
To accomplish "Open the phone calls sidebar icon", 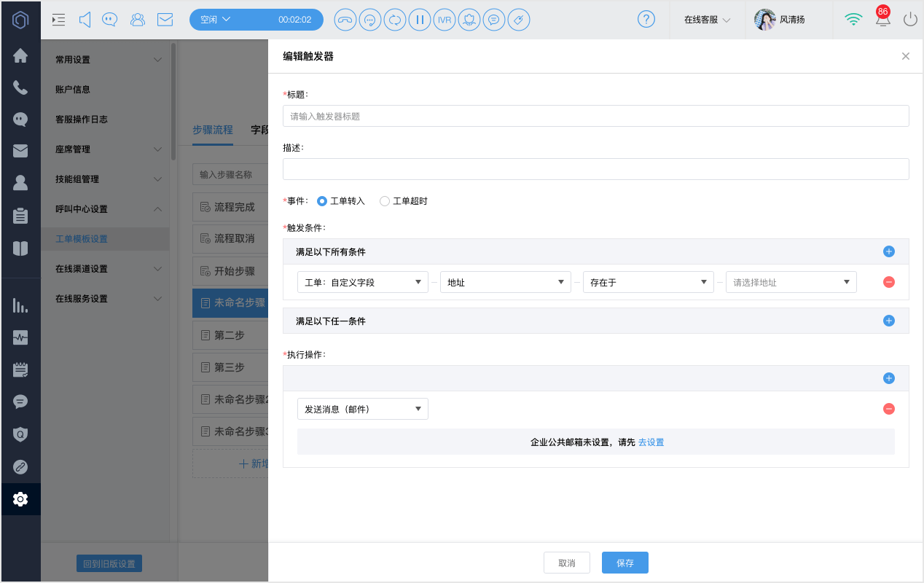I will coord(20,87).
